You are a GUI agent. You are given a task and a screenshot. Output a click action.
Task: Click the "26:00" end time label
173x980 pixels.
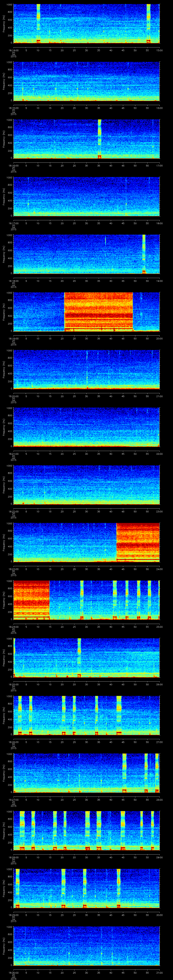pos(159,684)
